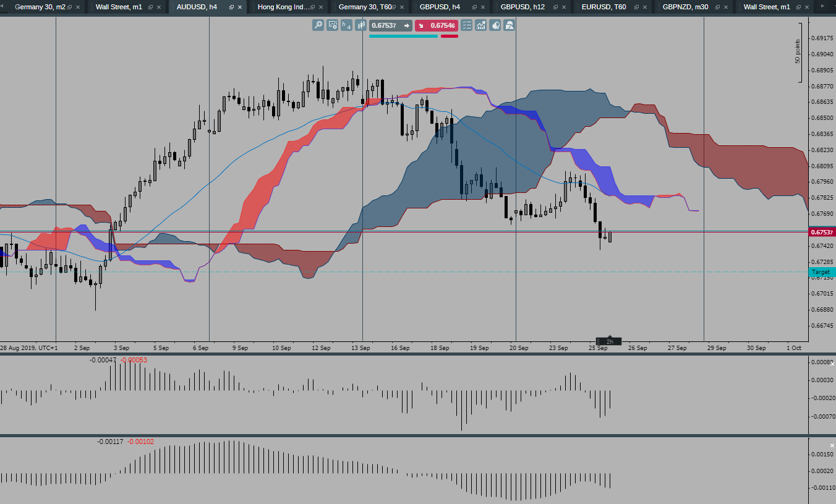Detach the Germany 30, m2 chart tab
Viewport: 836px width, 504px height.
click(x=69, y=7)
